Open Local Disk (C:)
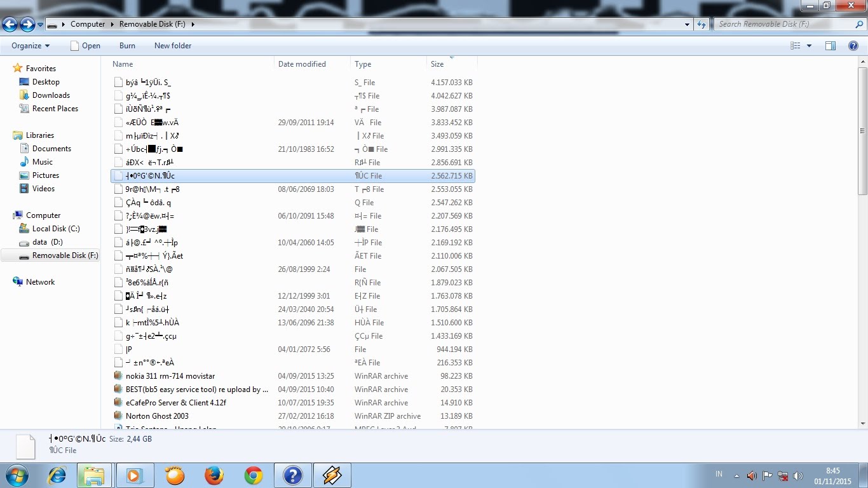868x488 pixels. coord(56,229)
